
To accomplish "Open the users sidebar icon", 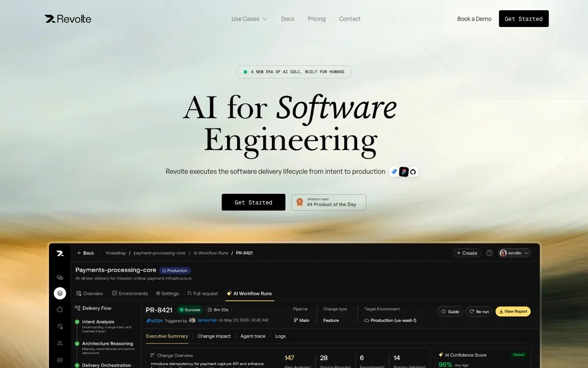I will [x=60, y=343].
